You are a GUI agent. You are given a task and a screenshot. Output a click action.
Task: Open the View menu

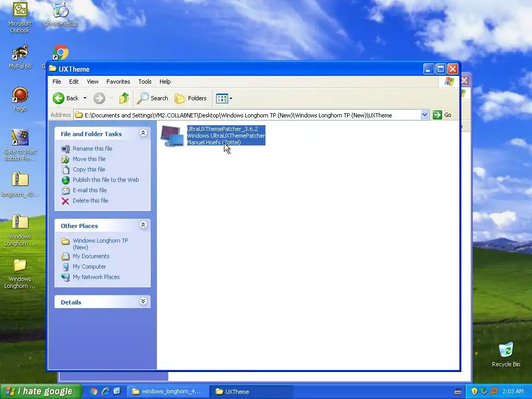tap(92, 82)
